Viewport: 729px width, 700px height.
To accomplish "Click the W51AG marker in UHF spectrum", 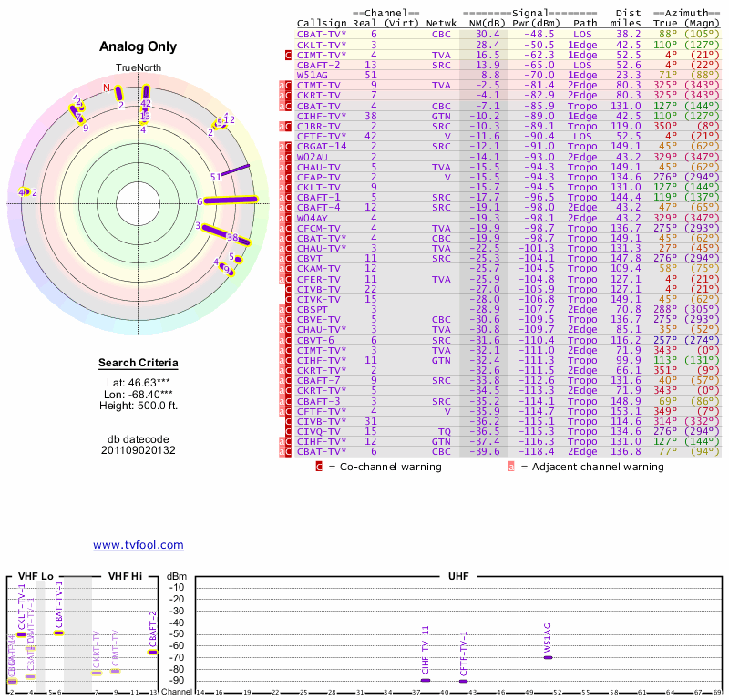I will point(548,657).
